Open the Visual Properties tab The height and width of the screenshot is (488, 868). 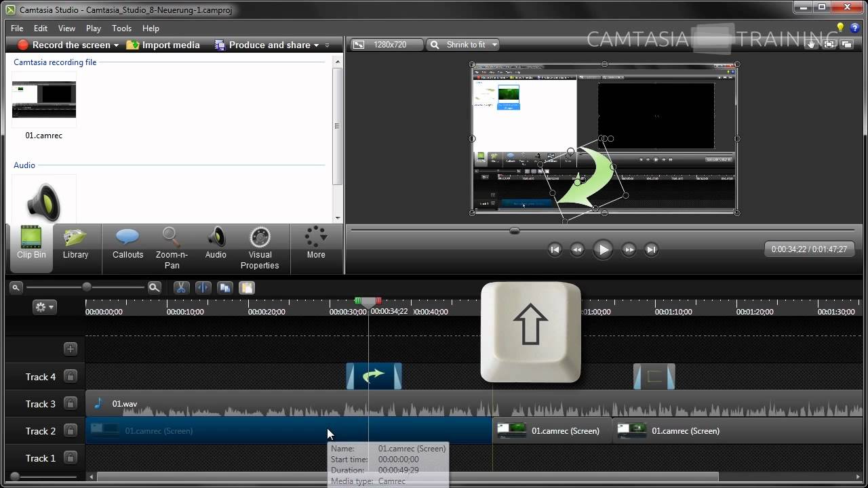coord(260,249)
